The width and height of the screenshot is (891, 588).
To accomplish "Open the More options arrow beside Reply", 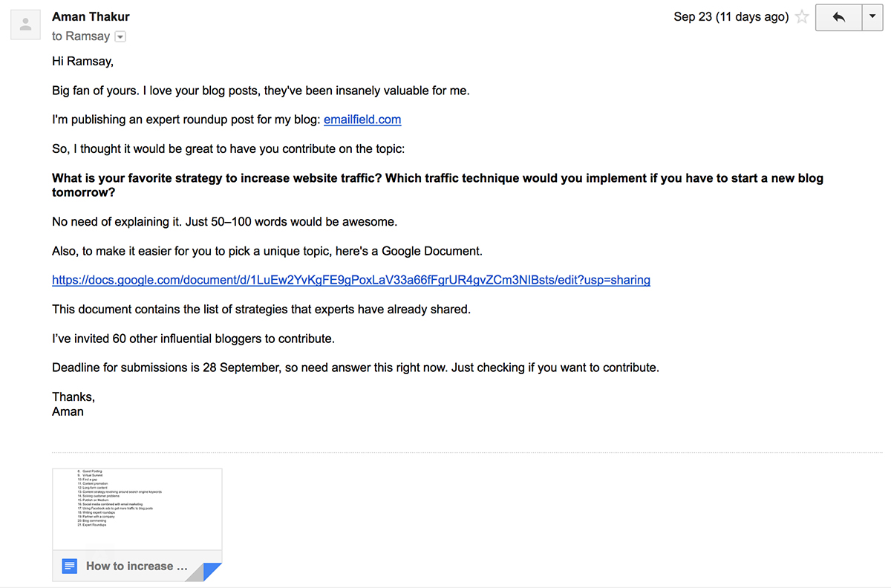I will click(872, 17).
